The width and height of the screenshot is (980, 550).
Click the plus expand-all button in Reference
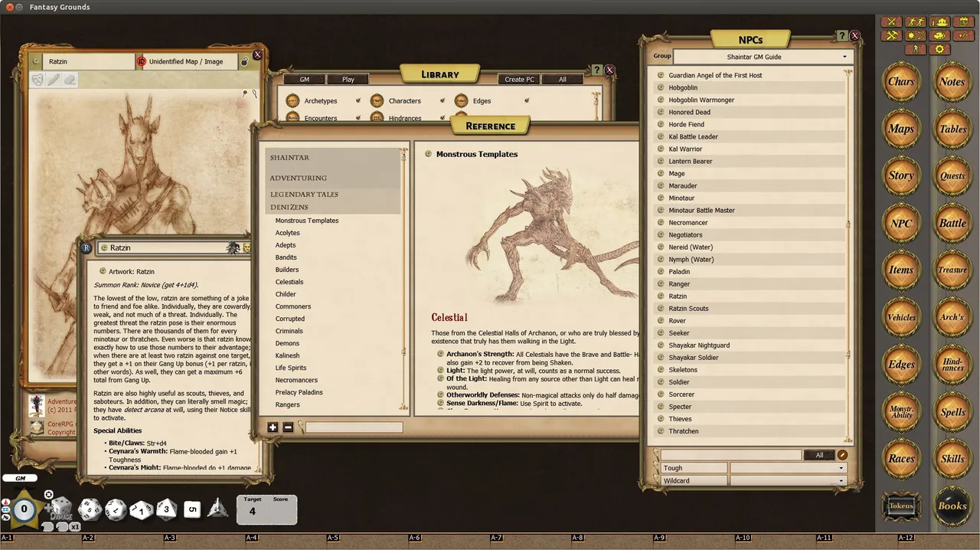pos(273,427)
